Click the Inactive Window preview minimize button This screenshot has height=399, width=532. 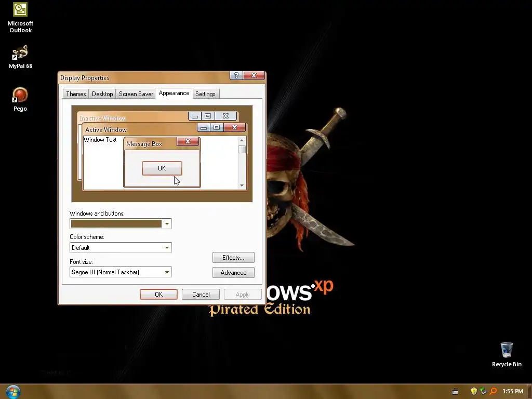pyautogui.click(x=195, y=116)
